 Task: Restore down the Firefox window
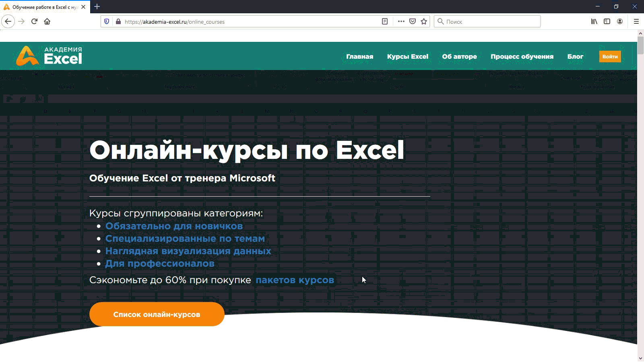click(x=616, y=6)
